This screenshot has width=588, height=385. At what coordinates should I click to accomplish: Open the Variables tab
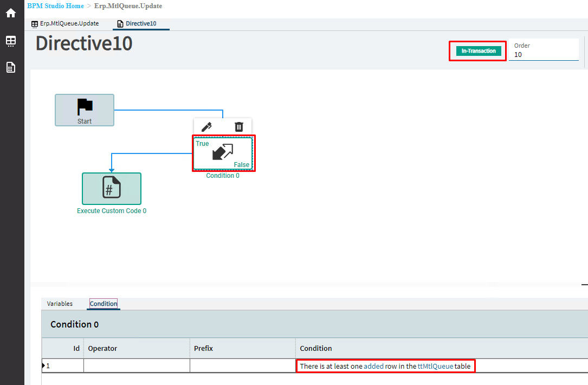(x=60, y=304)
